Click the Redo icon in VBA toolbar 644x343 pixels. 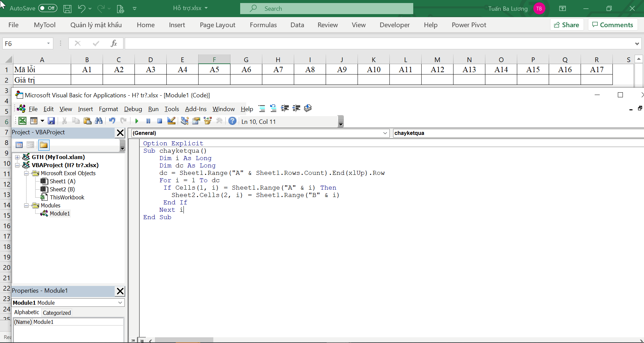pos(123,121)
